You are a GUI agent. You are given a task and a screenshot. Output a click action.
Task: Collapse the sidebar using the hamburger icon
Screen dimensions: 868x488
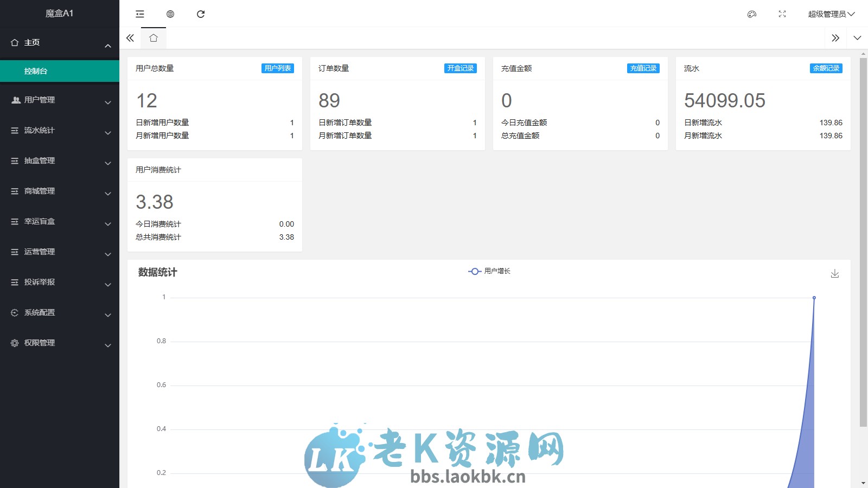click(139, 14)
